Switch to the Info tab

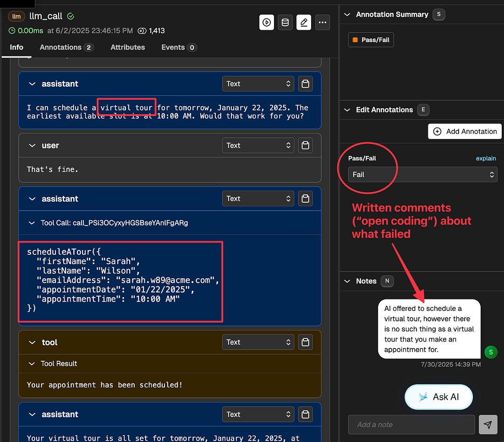16,47
